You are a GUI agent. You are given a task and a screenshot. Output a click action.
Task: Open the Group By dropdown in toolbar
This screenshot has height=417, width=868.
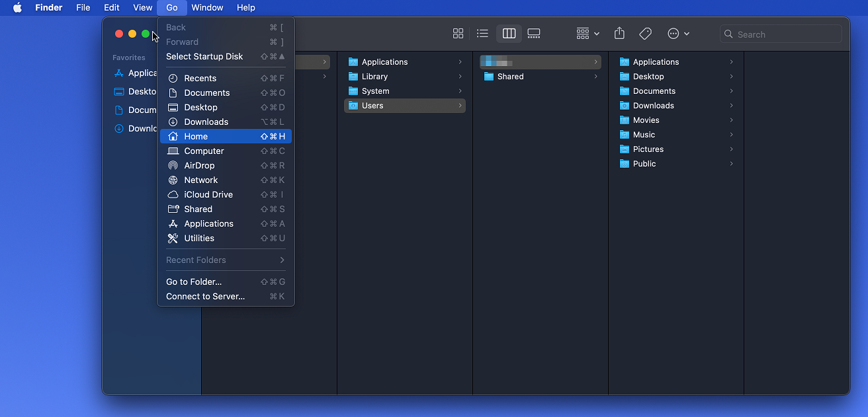coord(587,34)
